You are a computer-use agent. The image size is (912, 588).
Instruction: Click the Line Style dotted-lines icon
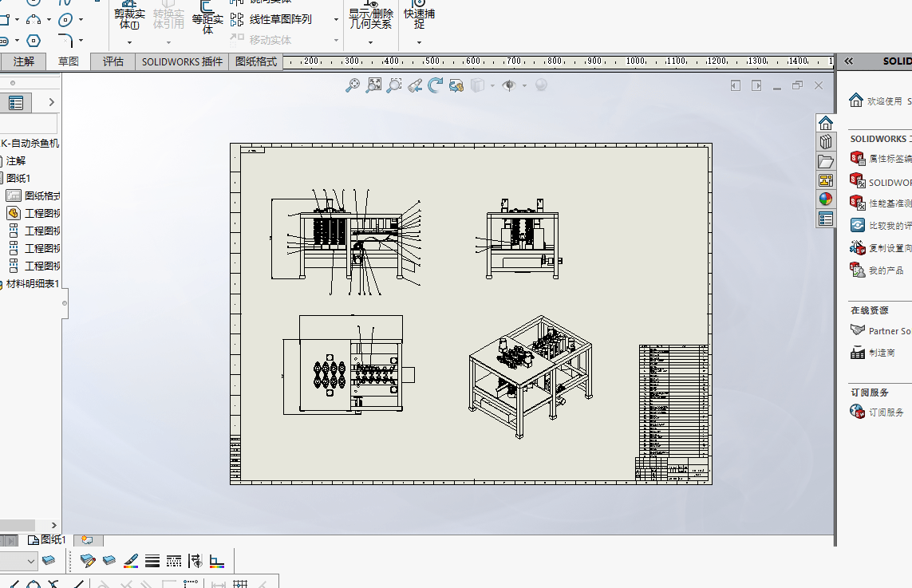(174, 561)
